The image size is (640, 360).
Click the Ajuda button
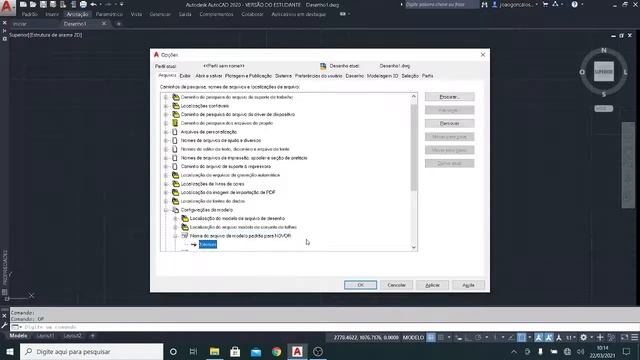tap(468, 285)
